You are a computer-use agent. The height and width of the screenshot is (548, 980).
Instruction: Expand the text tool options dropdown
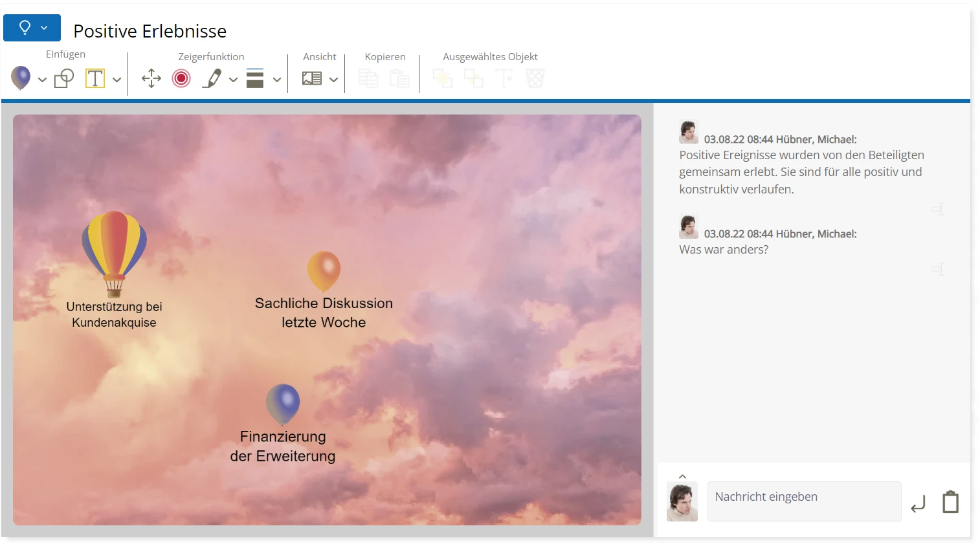(x=117, y=80)
